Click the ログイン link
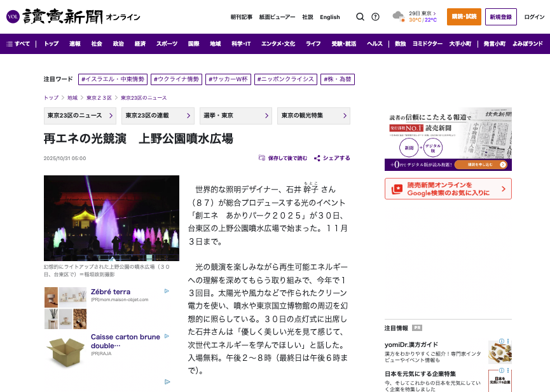This screenshot has height=392, width=550. pyautogui.click(x=534, y=17)
